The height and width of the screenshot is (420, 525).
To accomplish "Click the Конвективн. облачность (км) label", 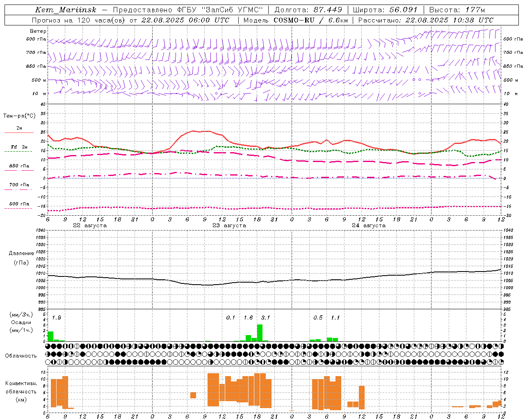I will click(x=21, y=391).
